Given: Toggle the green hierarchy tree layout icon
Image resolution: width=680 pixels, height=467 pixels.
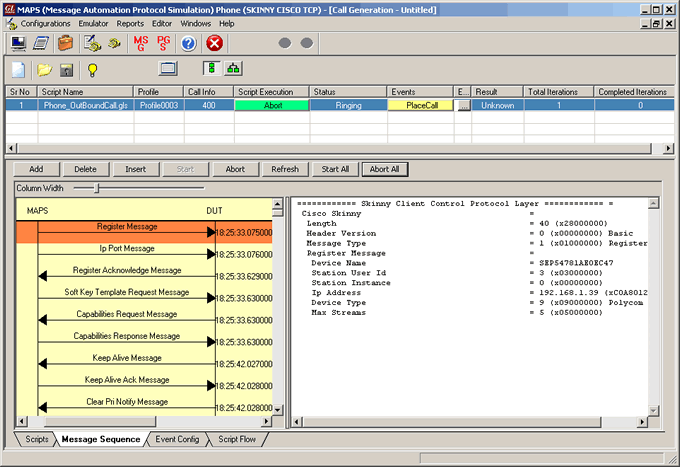Looking at the screenshot, I should coord(233,69).
